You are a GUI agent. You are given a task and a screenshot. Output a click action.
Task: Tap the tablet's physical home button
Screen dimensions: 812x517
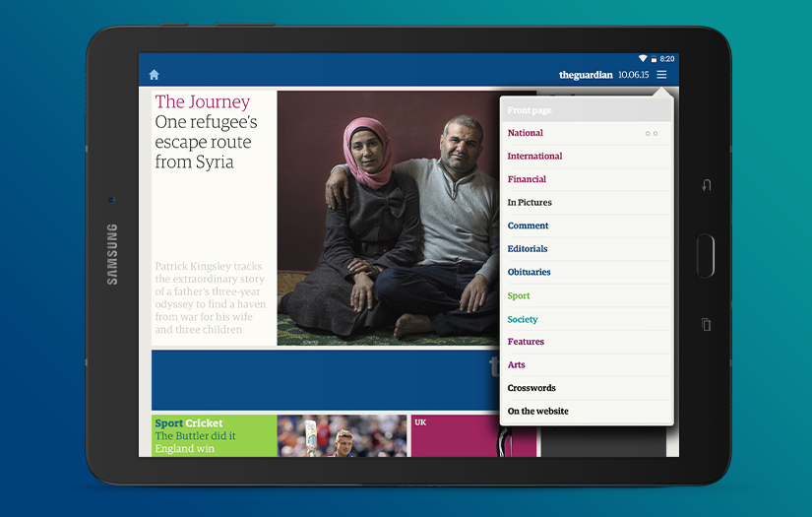(706, 255)
